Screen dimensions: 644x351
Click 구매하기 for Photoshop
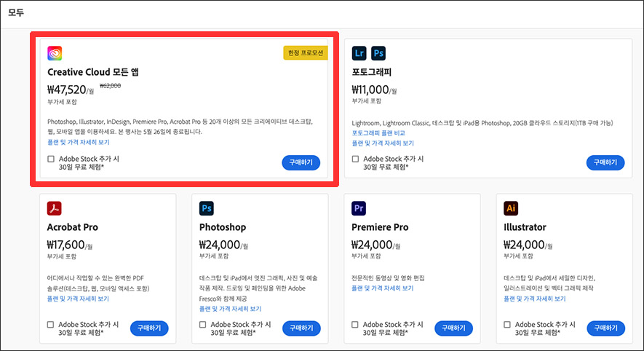pos(301,328)
